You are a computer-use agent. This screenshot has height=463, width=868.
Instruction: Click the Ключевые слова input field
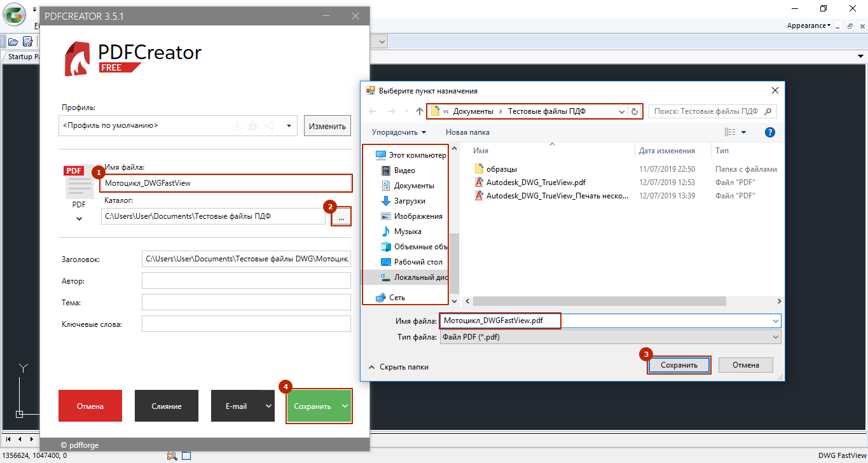click(246, 324)
